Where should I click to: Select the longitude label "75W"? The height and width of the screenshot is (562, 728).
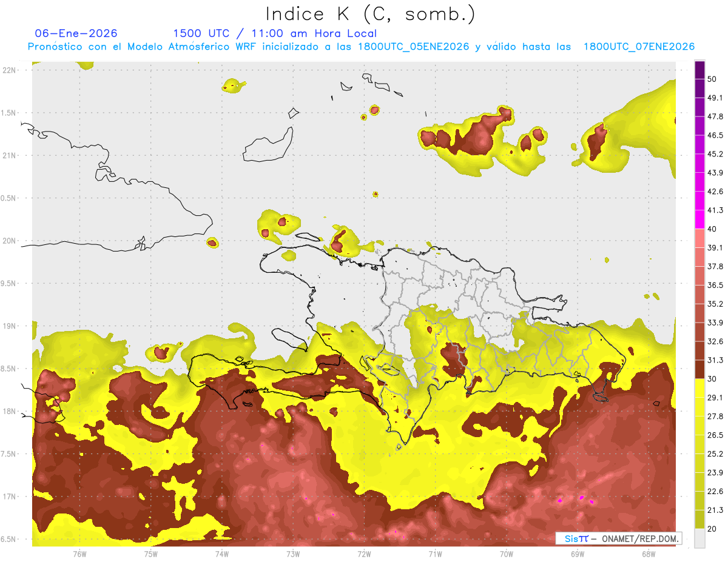coord(150,554)
